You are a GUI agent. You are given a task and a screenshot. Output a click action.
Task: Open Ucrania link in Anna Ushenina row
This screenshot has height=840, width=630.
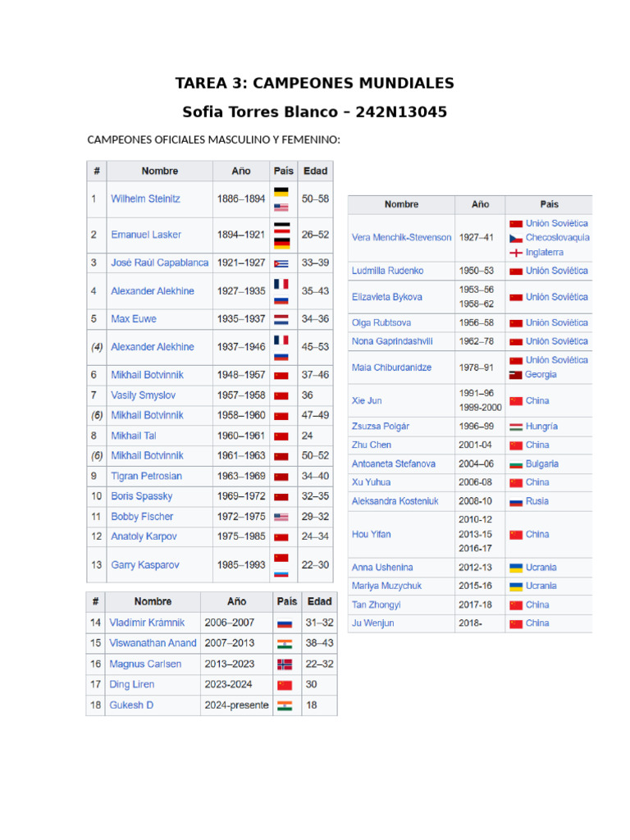(x=541, y=568)
